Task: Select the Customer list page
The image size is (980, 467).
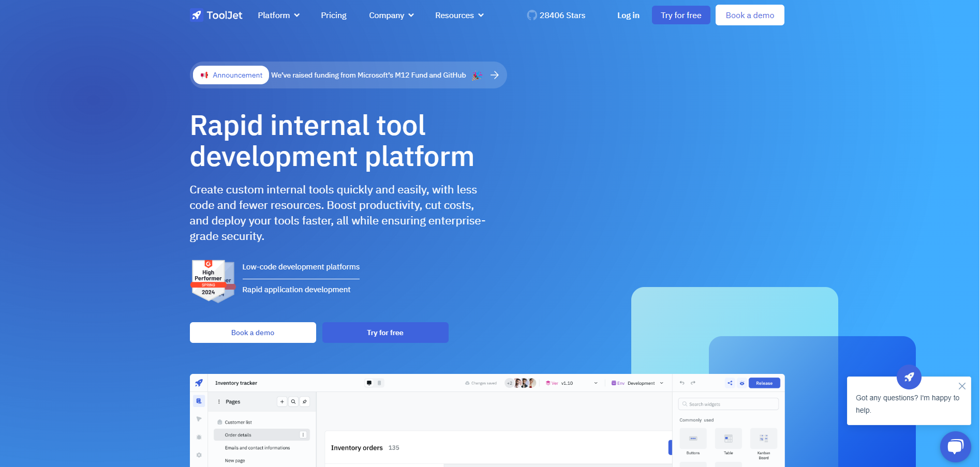Action: 238,423
